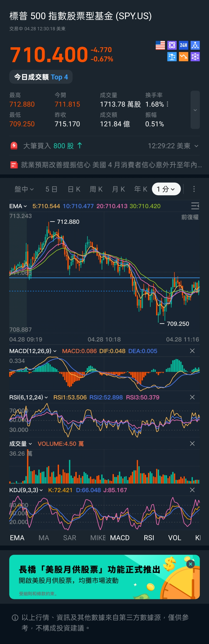The image size is (209, 644).
Task: Close the RSI indicator panel
Action: click(192, 397)
